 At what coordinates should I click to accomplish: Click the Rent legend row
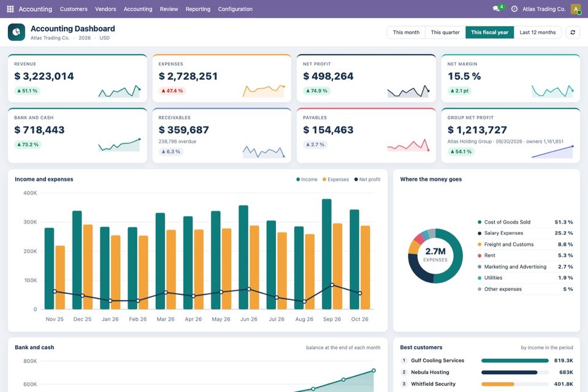525,255
